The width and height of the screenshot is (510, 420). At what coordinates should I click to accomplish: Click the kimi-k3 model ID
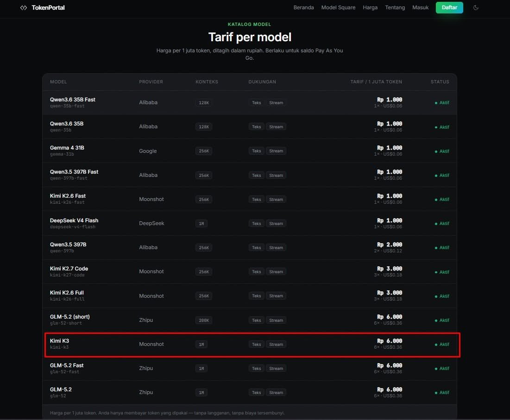59,347
